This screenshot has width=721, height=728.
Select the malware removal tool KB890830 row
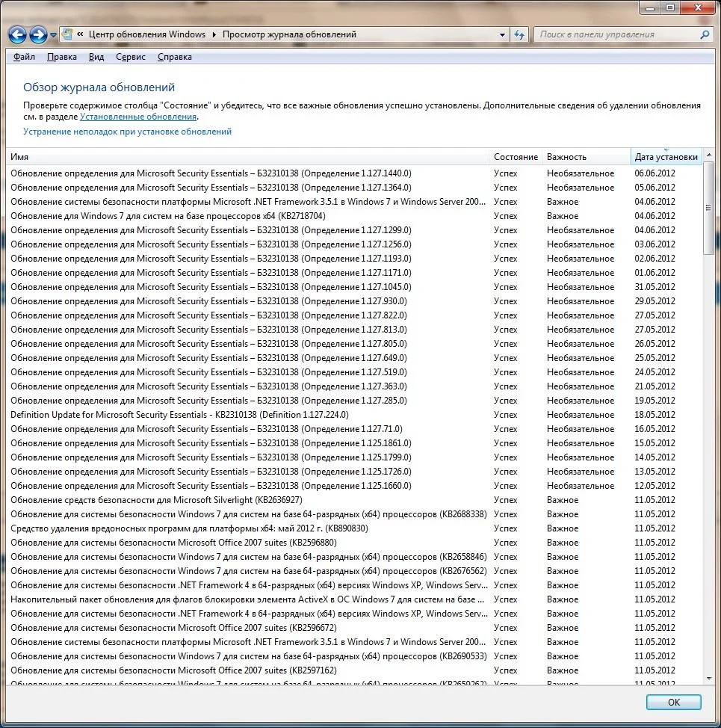click(354, 528)
